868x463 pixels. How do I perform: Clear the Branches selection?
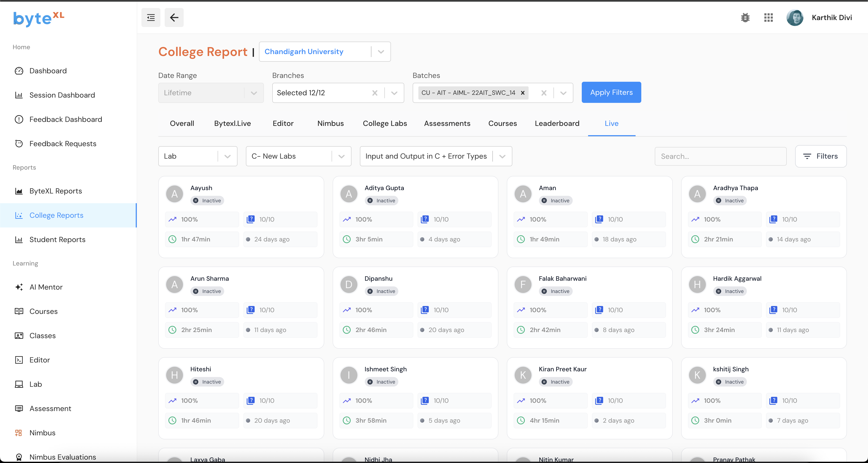pos(375,93)
